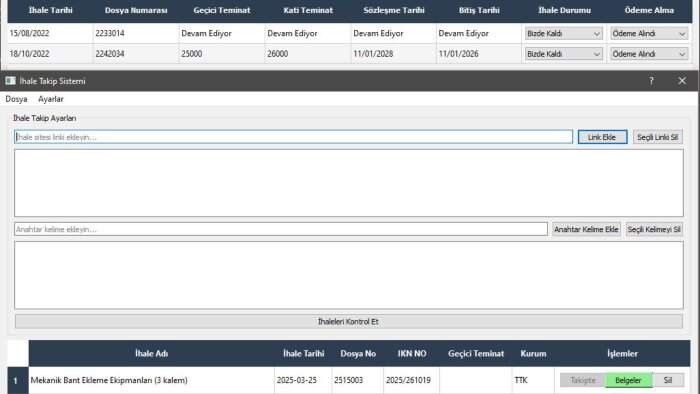The height and width of the screenshot is (394, 700).
Task: Click inside the empty keywords list box
Action: pos(349,275)
